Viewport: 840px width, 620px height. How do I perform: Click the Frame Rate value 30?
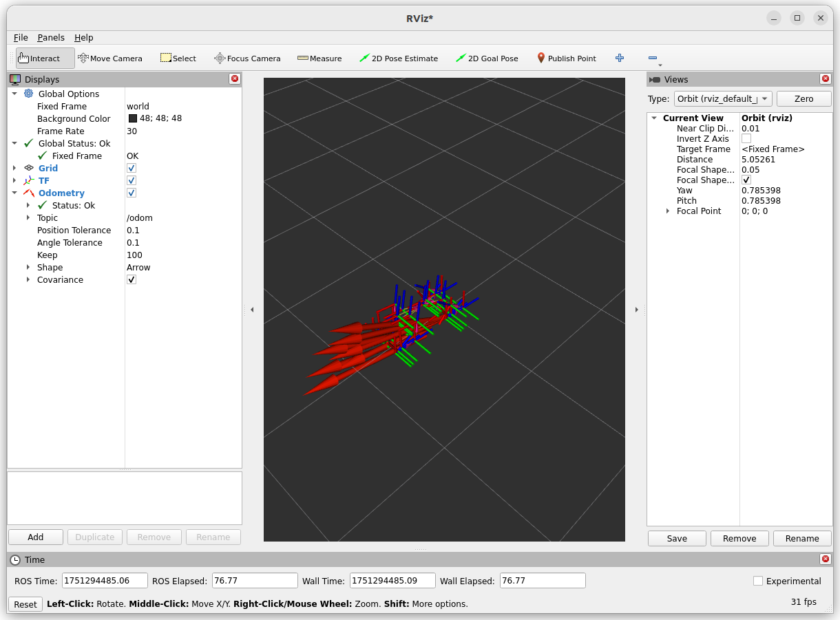[132, 131]
